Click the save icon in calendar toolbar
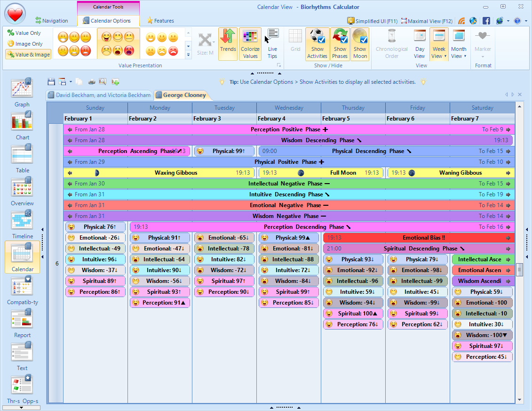The height and width of the screenshot is (411, 532). [51, 81]
